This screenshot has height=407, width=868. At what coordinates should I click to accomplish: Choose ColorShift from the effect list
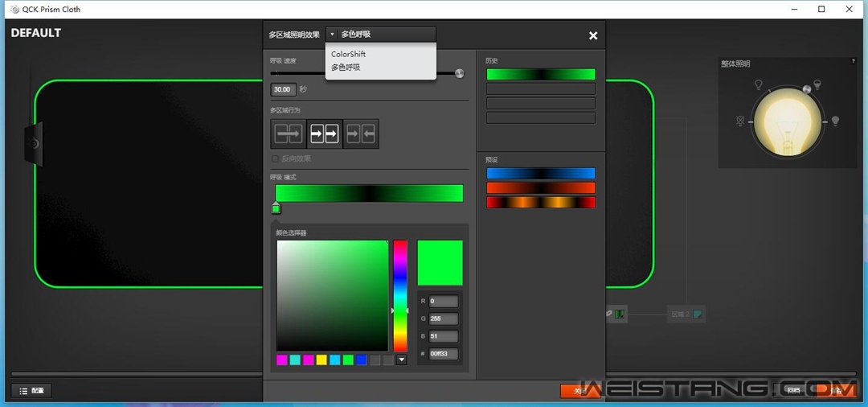coord(349,54)
